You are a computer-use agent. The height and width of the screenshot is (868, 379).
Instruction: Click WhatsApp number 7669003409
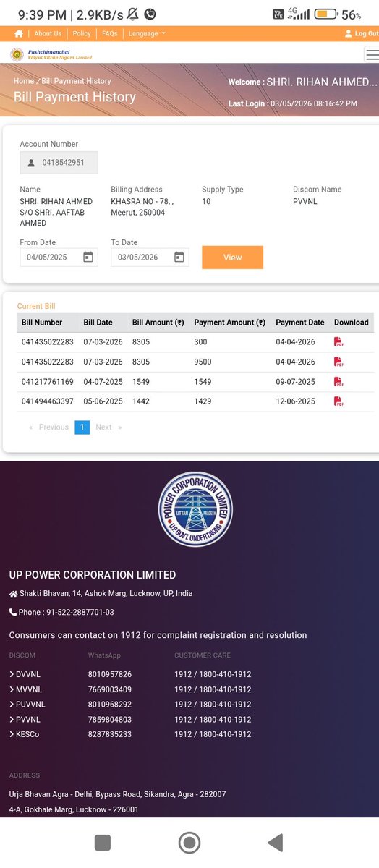pos(110,689)
